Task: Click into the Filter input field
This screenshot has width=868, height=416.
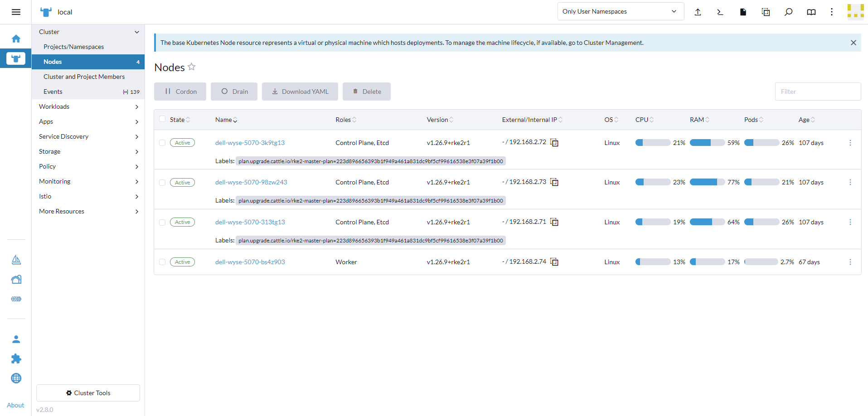Action: pyautogui.click(x=817, y=92)
